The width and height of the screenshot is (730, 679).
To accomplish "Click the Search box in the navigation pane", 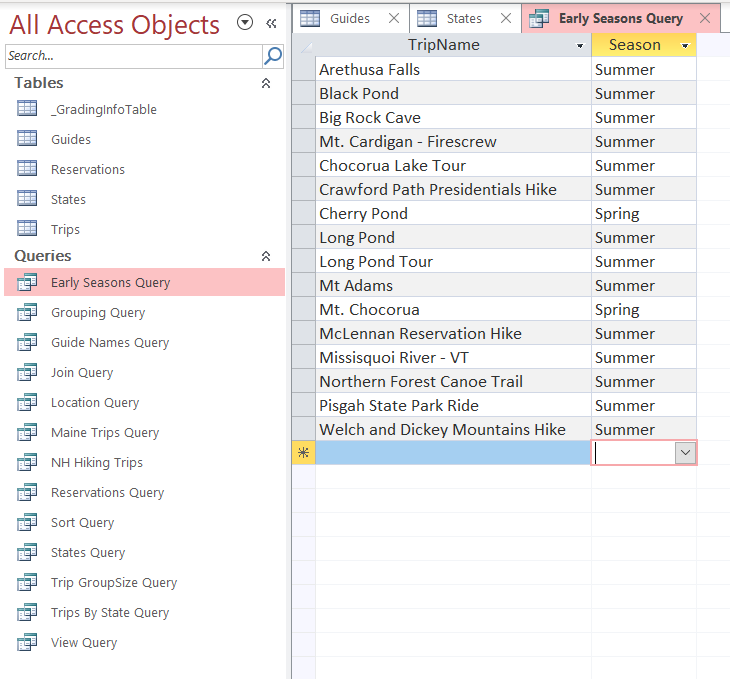I will 134,56.
